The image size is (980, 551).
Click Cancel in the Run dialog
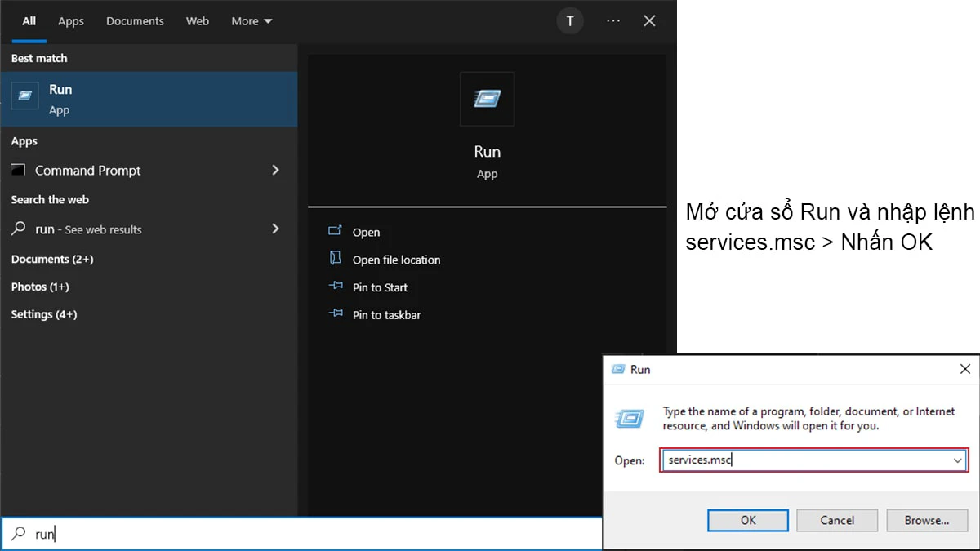[837, 520]
